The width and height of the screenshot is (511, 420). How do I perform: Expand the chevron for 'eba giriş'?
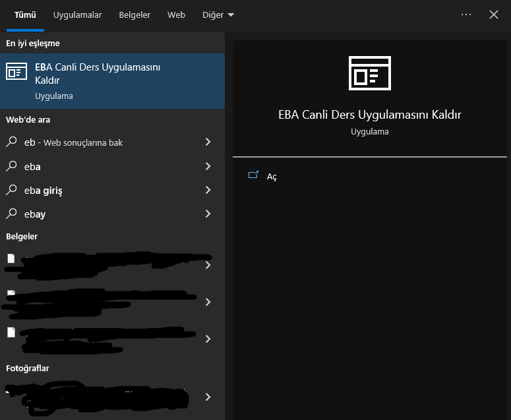coord(208,190)
